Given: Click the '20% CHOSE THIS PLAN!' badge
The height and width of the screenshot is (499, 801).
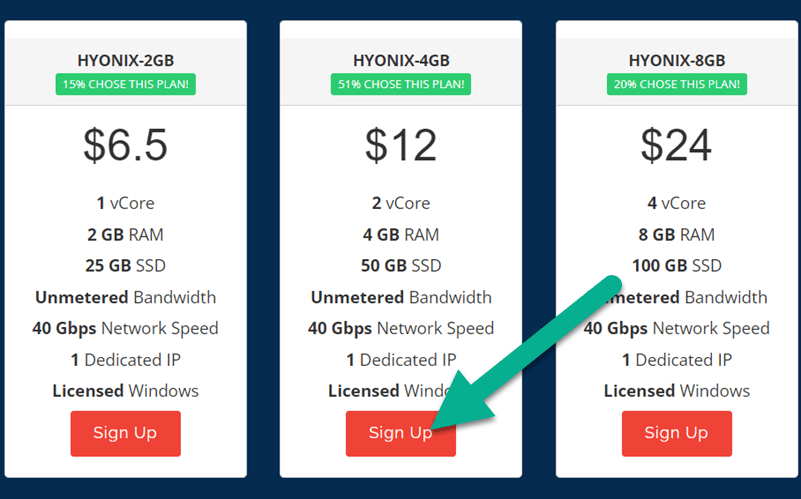Looking at the screenshot, I should (x=677, y=84).
